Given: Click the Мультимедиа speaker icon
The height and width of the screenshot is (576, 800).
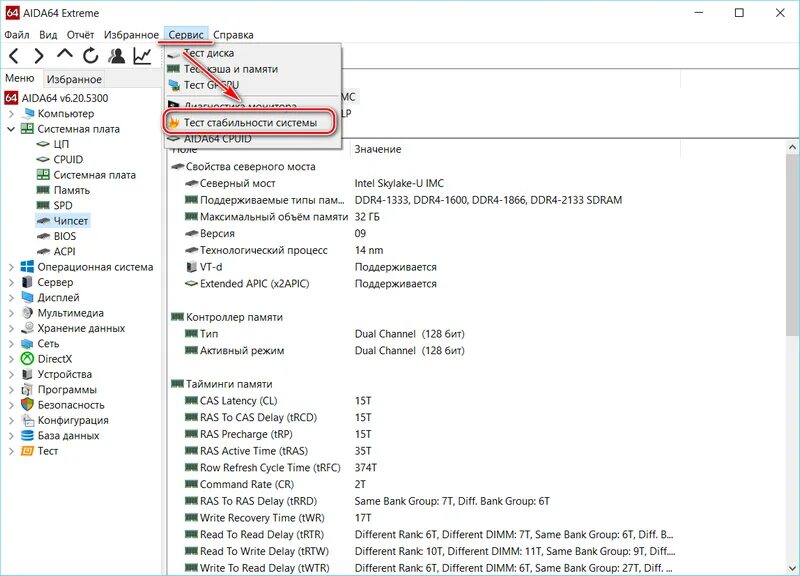Looking at the screenshot, I should point(27,313).
